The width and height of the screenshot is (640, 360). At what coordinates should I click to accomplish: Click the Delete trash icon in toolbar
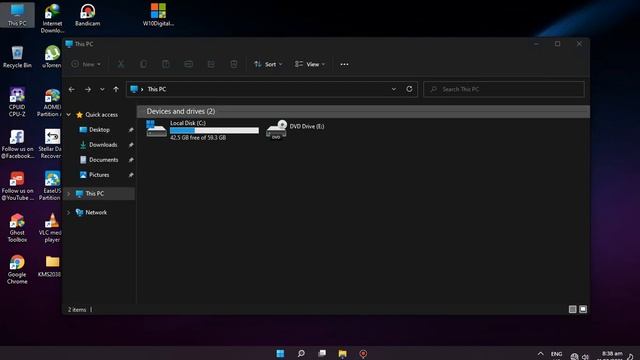(234, 64)
